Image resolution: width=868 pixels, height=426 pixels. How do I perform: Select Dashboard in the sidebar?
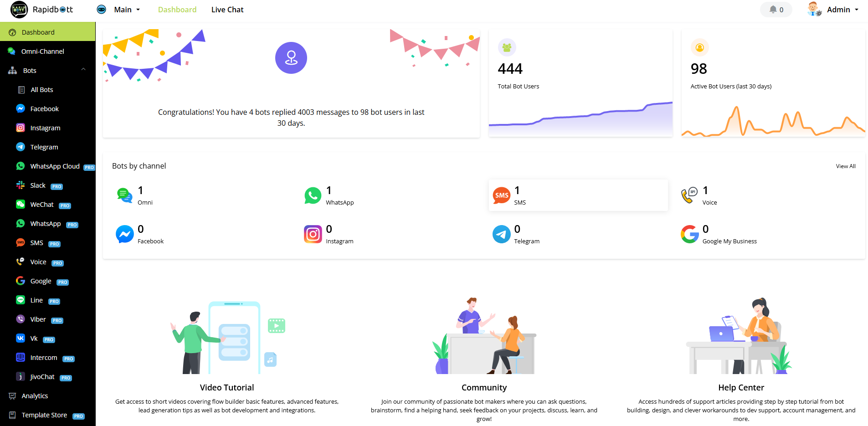tap(48, 32)
